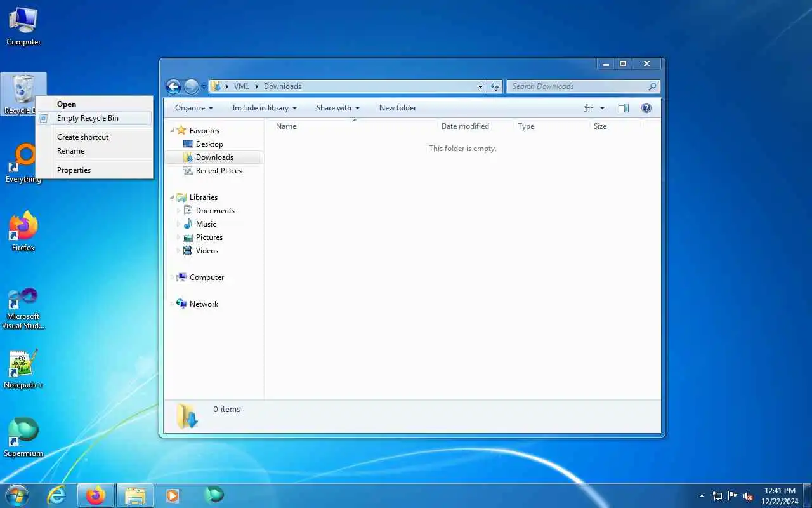This screenshot has height=508, width=812.
Task: Click Downloads in the address breadcrumb
Action: (x=282, y=86)
